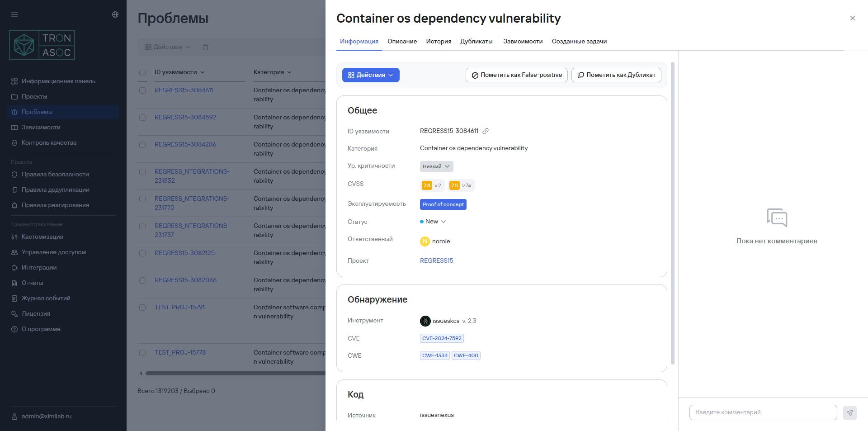Check the REGRESS15-3084592 row checkbox
Viewport: 868px width, 431px height.
click(x=142, y=118)
